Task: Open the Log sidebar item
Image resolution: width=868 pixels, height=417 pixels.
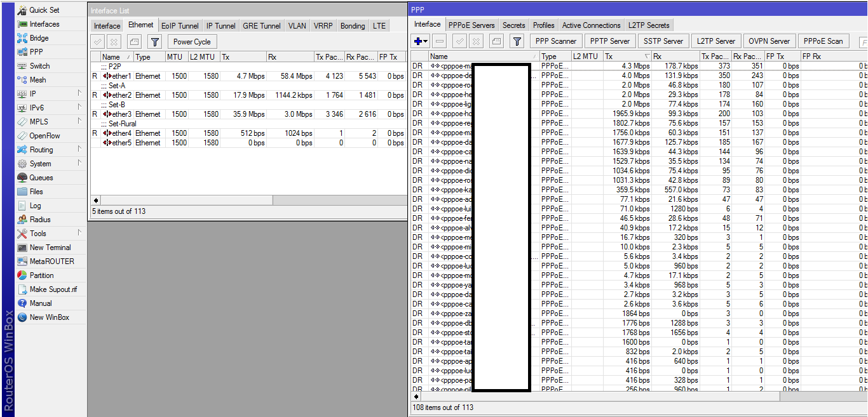Action: coord(35,206)
